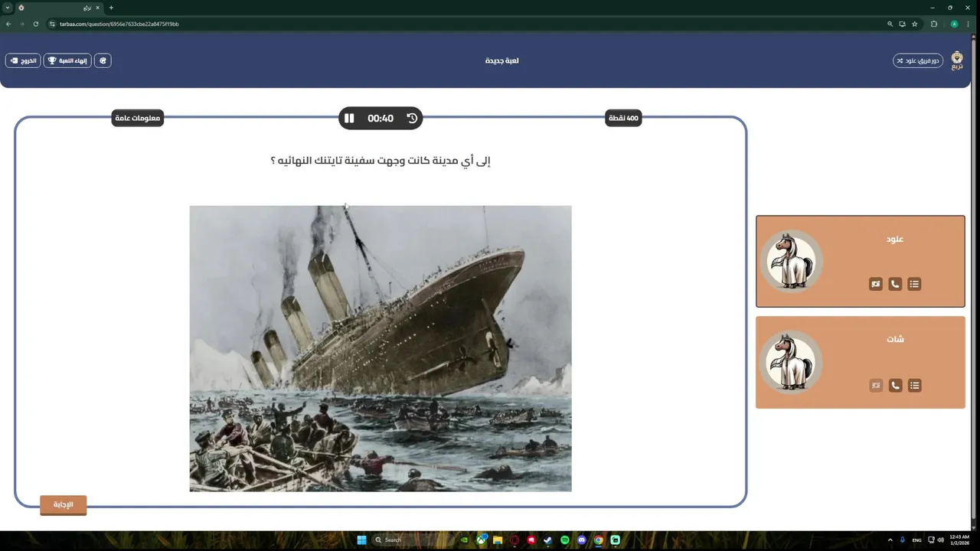
Task: Click the 400 نقطة points badge
Action: tap(623, 119)
